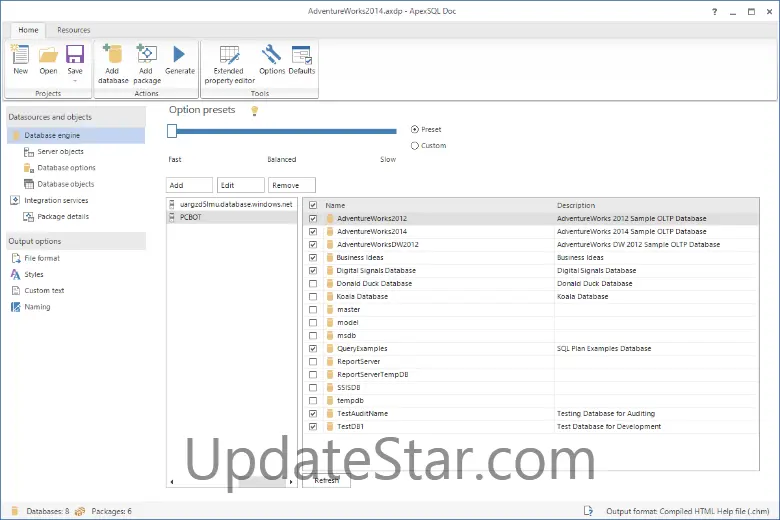
Task: Uncheck the QueryExamples checkbox
Action: 313,348
